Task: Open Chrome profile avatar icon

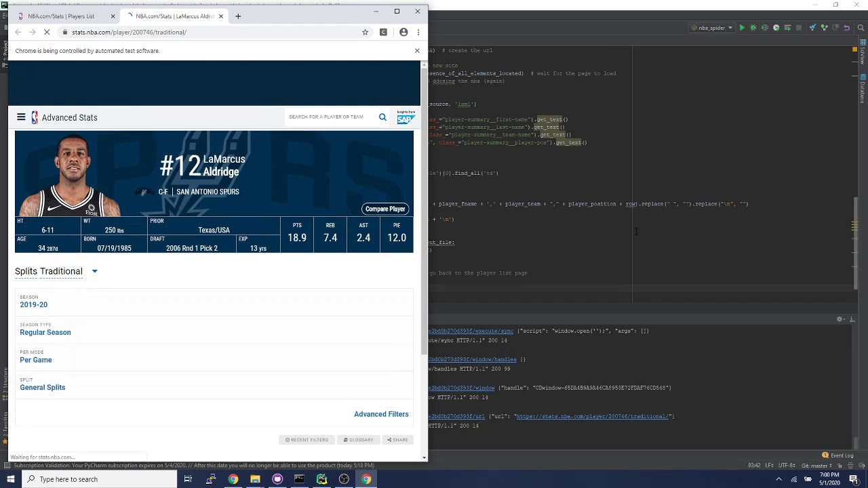Action: click(x=403, y=32)
